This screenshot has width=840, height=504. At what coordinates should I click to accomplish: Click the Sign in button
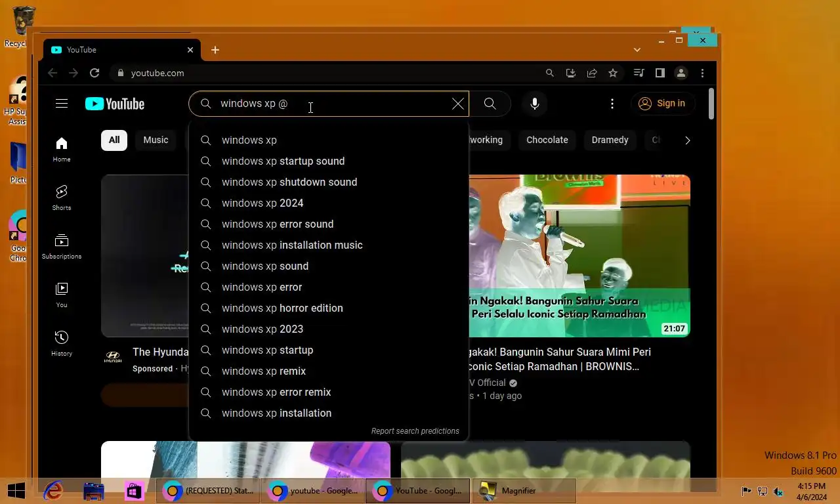click(x=663, y=103)
